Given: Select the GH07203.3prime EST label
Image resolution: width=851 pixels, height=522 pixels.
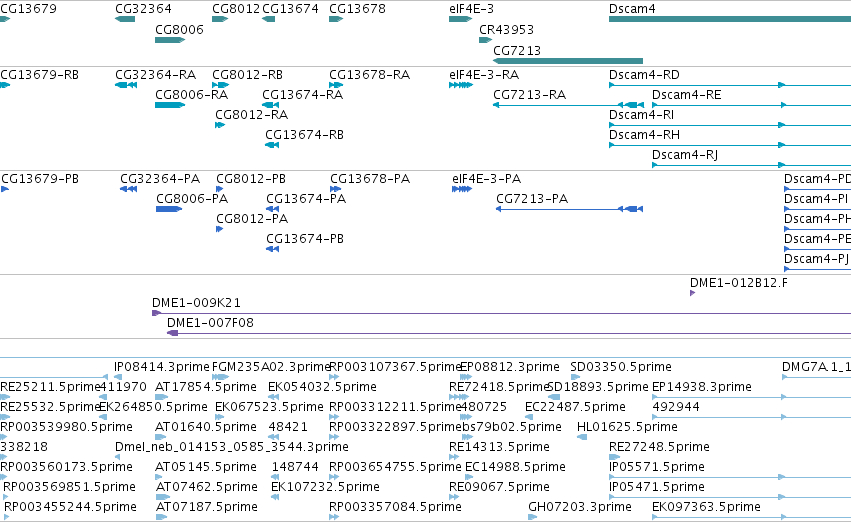Looking at the screenshot, I should coord(580,507).
